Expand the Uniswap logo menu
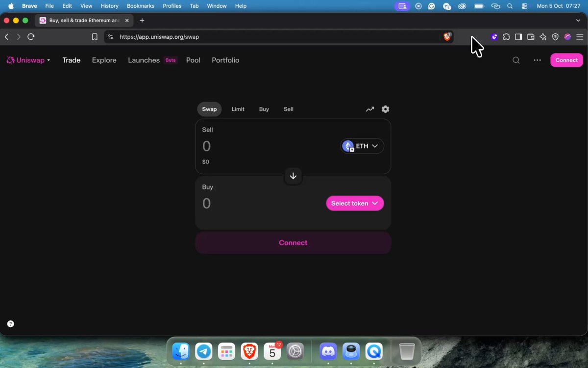588x368 pixels. [x=28, y=60]
